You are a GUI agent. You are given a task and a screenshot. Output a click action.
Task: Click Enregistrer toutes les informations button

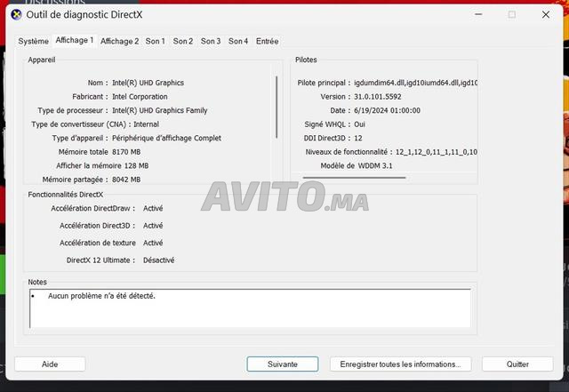point(401,364)
